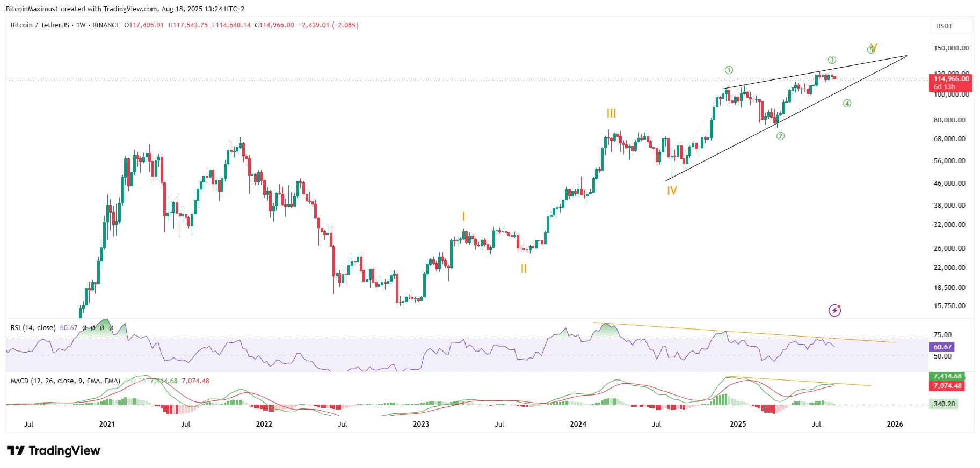The height and width of the screenshot is (468, 980).
Task: Click the 80,000.00 price axis label
Action: click(x=949, y=120)
